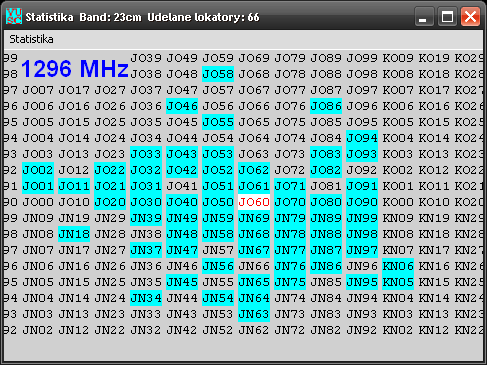This screenshot has width=487, height=365.
Task: Click the highlighted JN54 locator cell
Action: [x=218, y=298]
